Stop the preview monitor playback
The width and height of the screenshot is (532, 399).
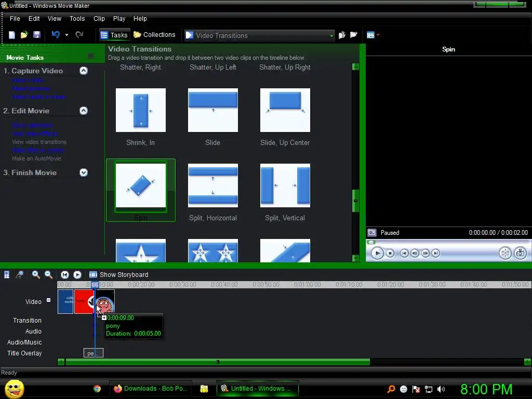(x=390, y=253)
